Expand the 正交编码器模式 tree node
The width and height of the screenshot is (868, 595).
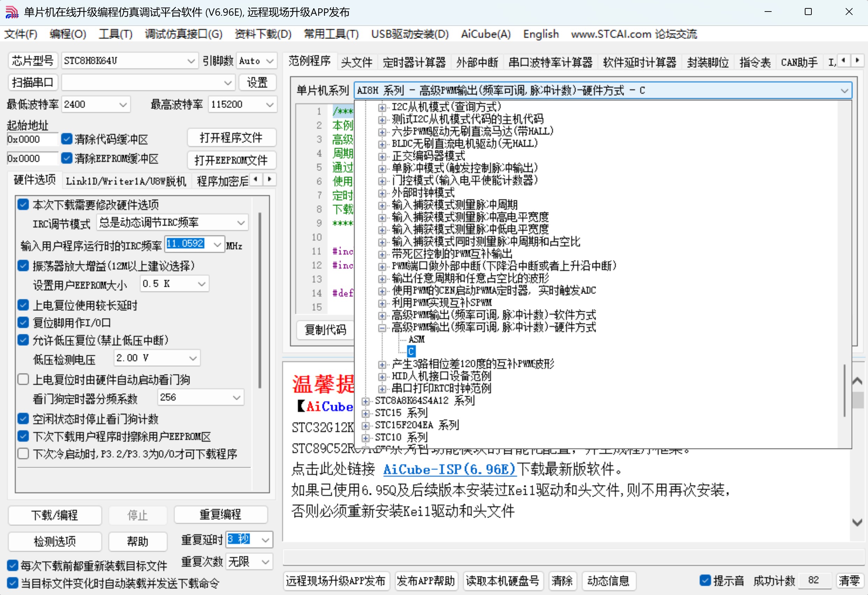382,157
